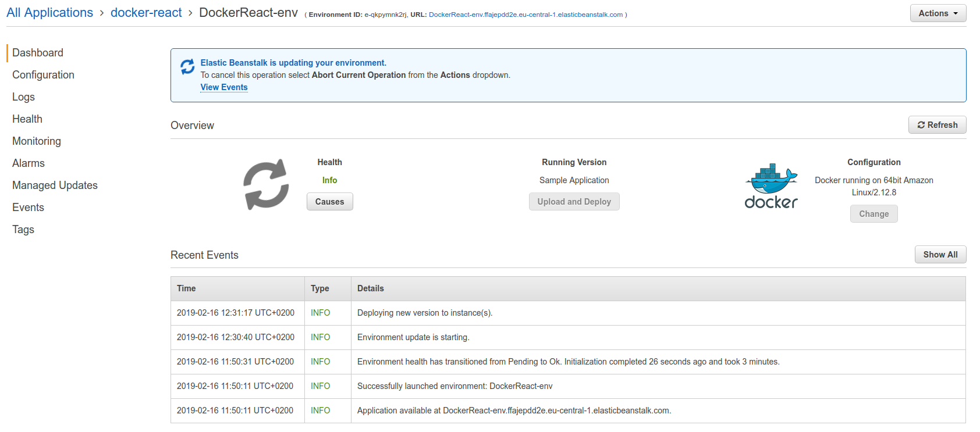980x432 pixels.
Task: Click 'Deploying new version to instance(s).' event
Action: pyautogui.click(x=425, y=313)
